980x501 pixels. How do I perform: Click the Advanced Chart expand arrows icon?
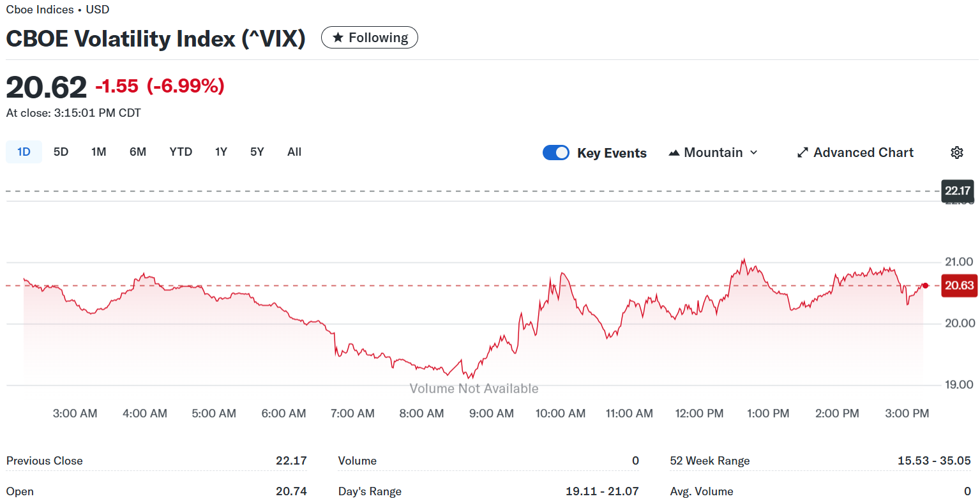tap(803, 153)
